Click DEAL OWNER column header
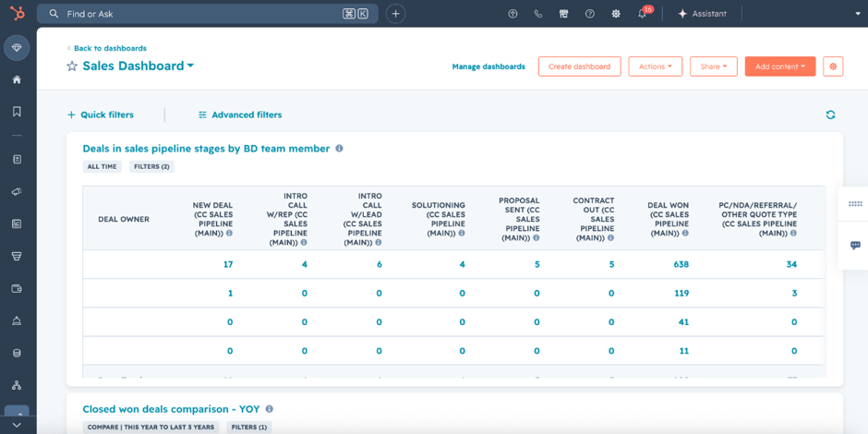868x434 pixels. coord(124,219)
